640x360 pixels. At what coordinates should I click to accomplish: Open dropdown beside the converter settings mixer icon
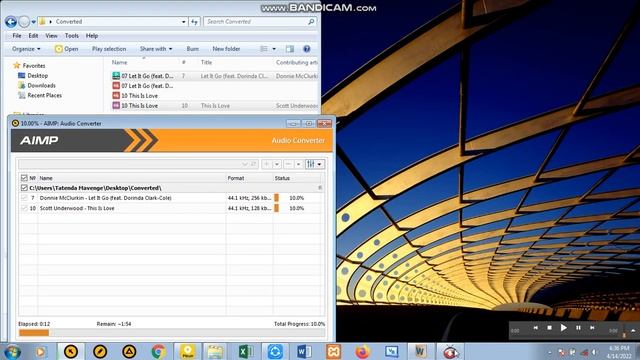pos(320,164)
